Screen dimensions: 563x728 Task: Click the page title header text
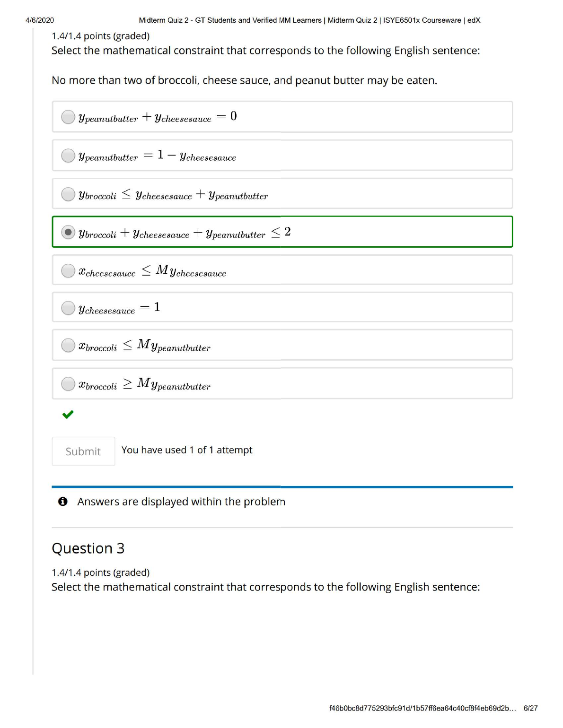click(309, 20)
